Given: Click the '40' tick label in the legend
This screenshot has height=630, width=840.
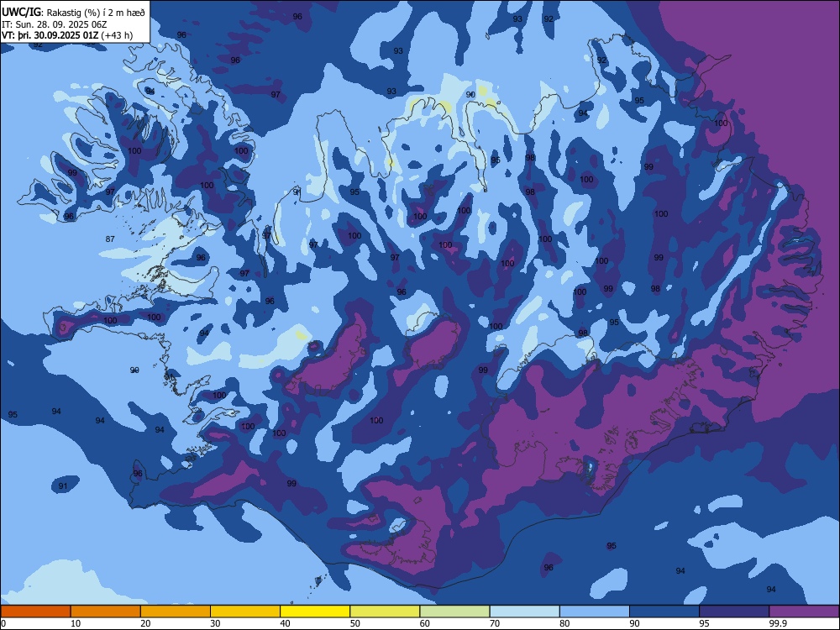Looking at the screenshot, I should (286, 623).
